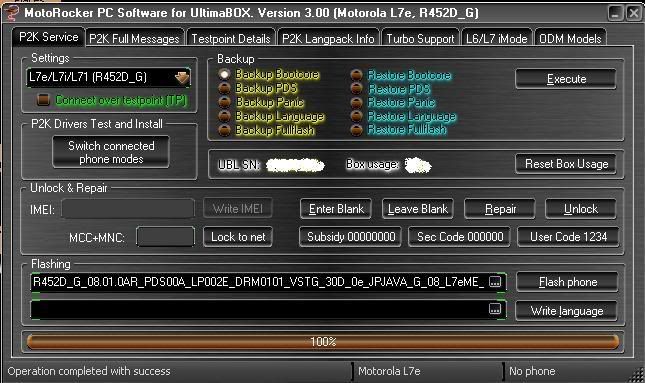Select Restore Language radio option

[x=356, y=116]
